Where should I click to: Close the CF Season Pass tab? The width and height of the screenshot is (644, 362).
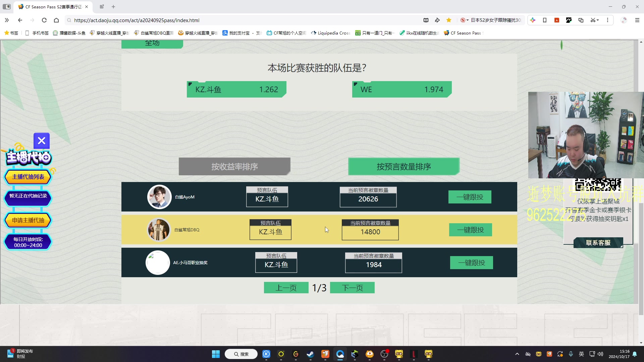click(x=87, y=7)
